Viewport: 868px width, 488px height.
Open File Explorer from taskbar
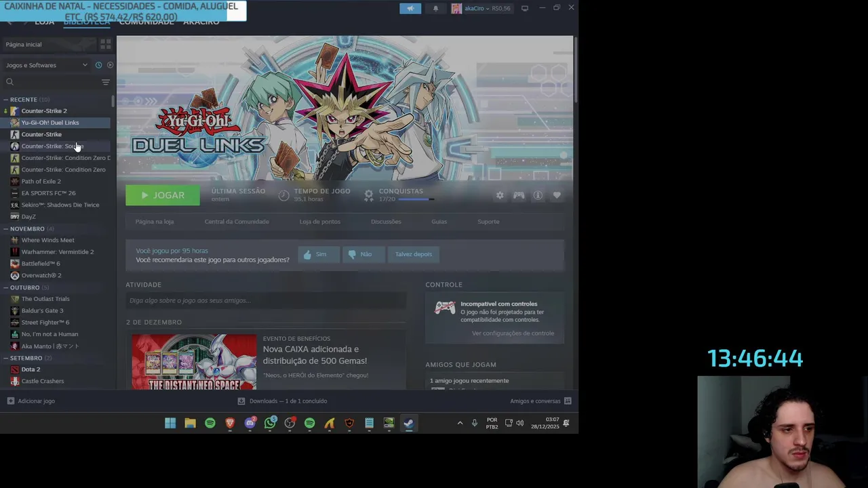190,423
